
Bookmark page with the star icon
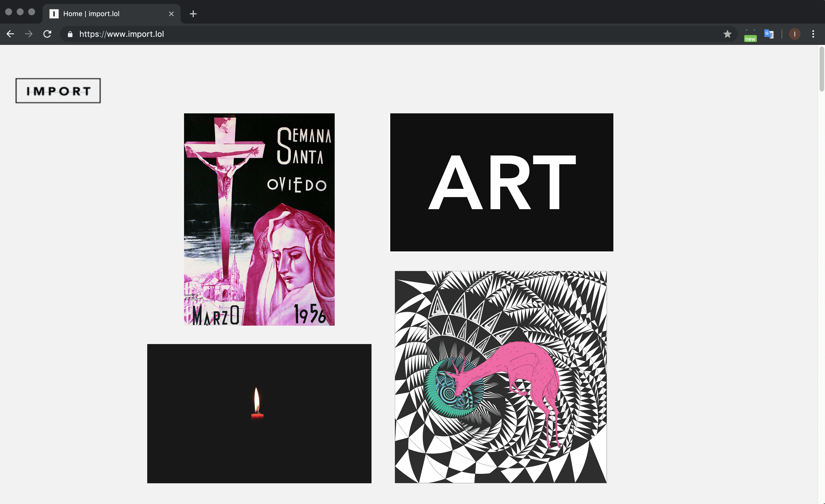(727, 34)
